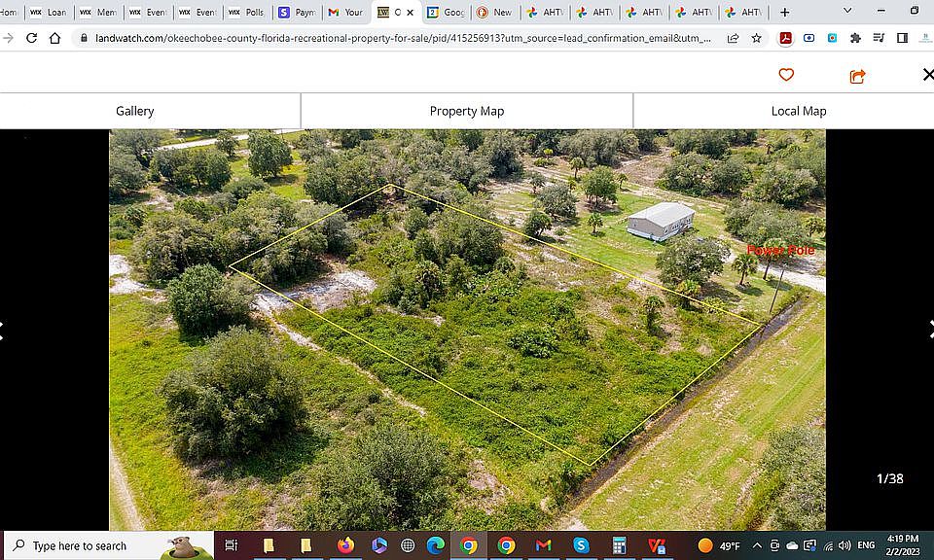This screenshot has height=560, width=934.
Task: Switch to the Loan browser tab
Action: 49,12
